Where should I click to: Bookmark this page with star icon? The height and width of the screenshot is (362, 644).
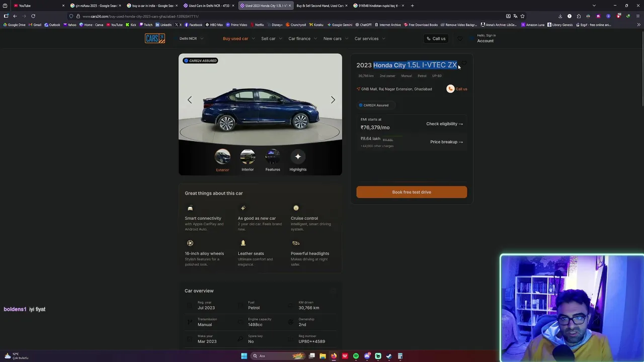click(522, 16)
